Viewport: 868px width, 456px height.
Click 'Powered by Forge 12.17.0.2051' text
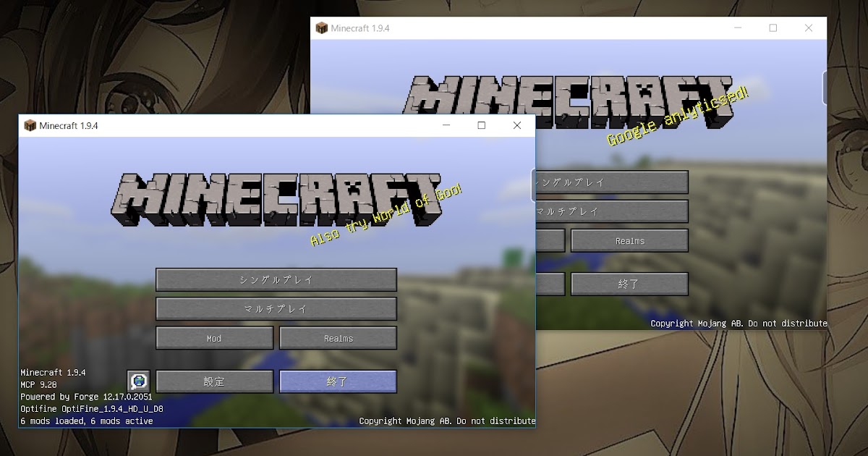[86, 397]
